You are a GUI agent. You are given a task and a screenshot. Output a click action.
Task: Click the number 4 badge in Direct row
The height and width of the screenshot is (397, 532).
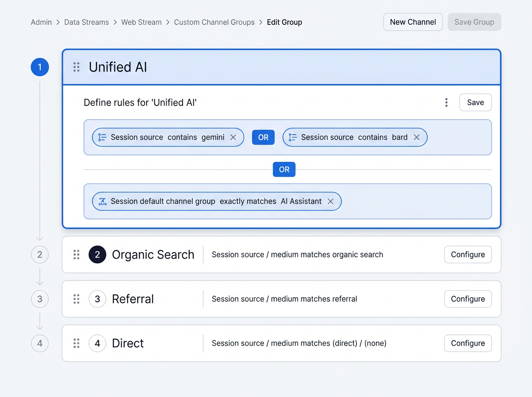point(98,343)
